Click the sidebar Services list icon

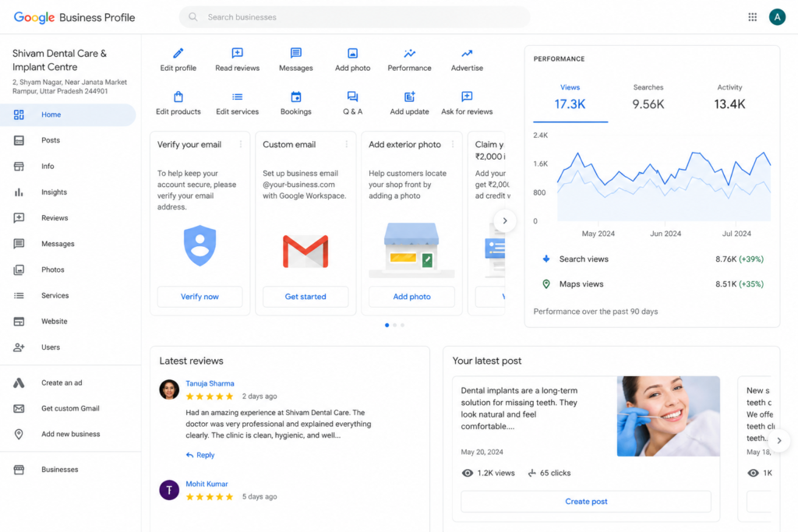click(x=19, y=295)
